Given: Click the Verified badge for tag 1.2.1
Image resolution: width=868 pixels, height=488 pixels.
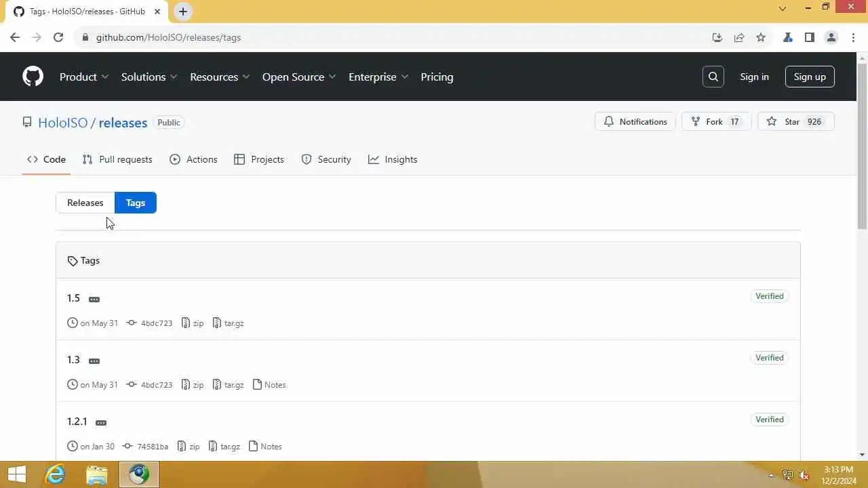Looking at the screenshot, I should click(x=770, y=420).
